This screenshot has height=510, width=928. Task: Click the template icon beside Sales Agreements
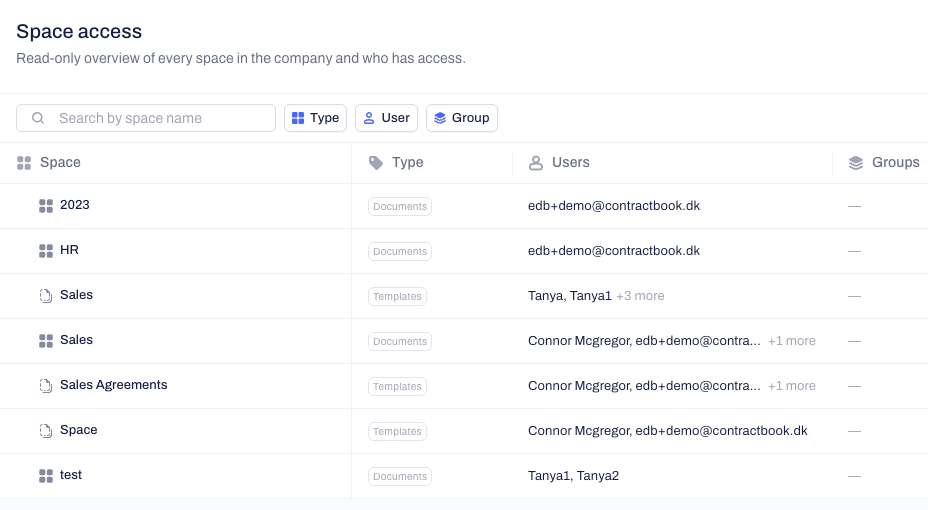coord(46,386)
